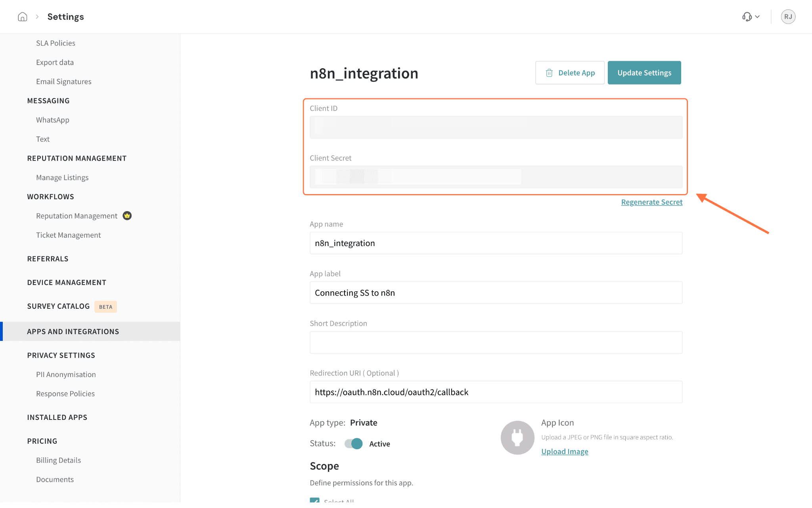Click the Regenerate Secret link
The image size is (812, 508).
652,202
